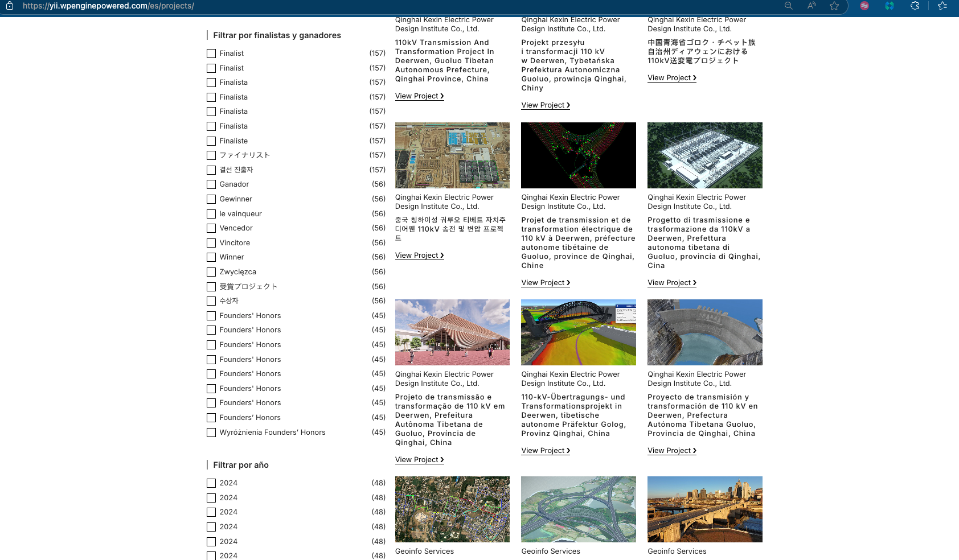This screenshot has width=959, height=560.
Task: Tick the 수상자 checkbox
Action: (211, 301)
